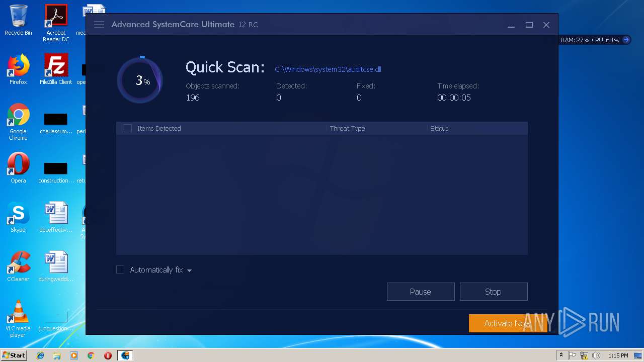Open the Windows Start menu
Viewport: 644px width, 362px height.
(x=14, y=355)
